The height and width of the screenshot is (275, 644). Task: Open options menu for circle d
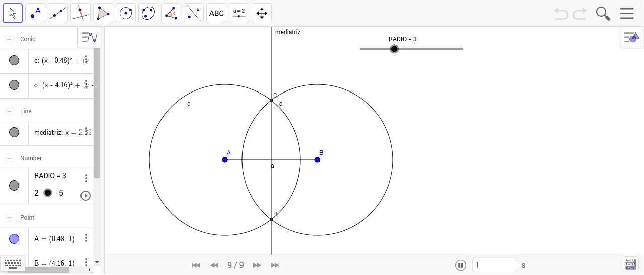[86, 84]
